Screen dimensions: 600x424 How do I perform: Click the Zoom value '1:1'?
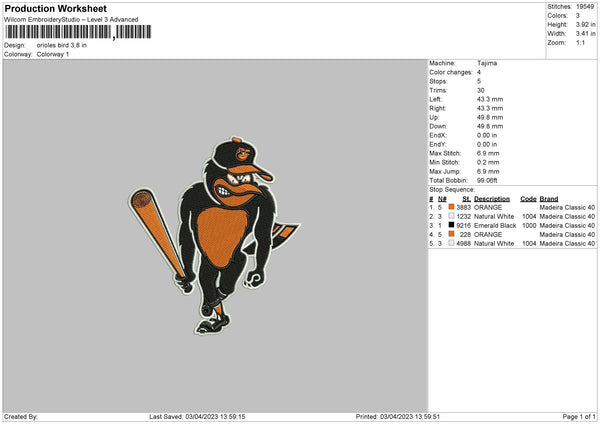580,42
